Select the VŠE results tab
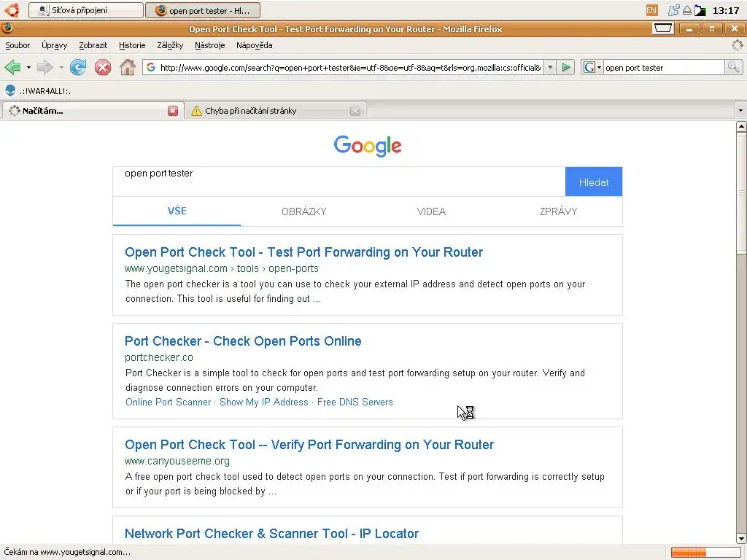Screen dimensions: 747x560 pos(177,211)
